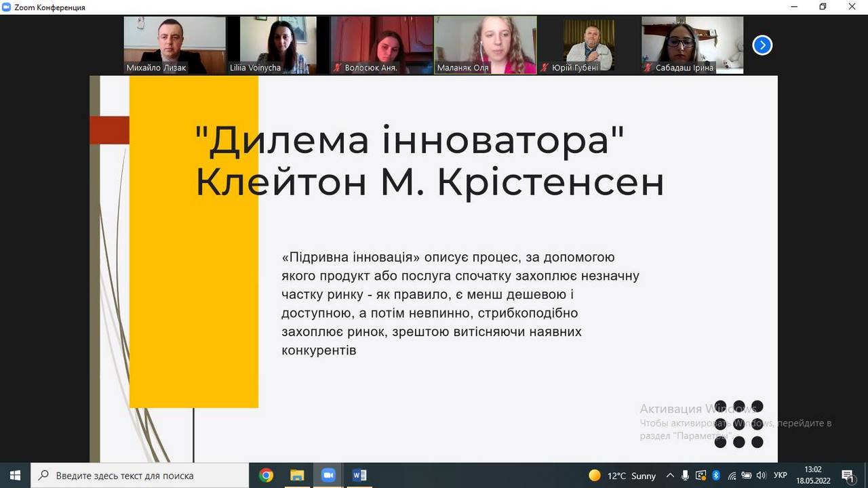Expand hidden system tray icons
The image size is (868, 488).
pyautogui.click(x=670, y=476)
